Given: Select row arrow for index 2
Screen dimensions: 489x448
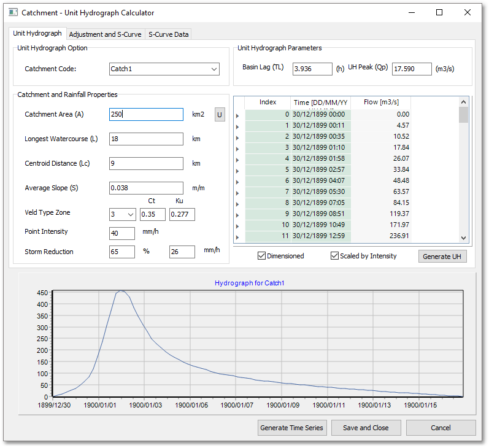Looking at the screenshot, I should coord(237,138).
